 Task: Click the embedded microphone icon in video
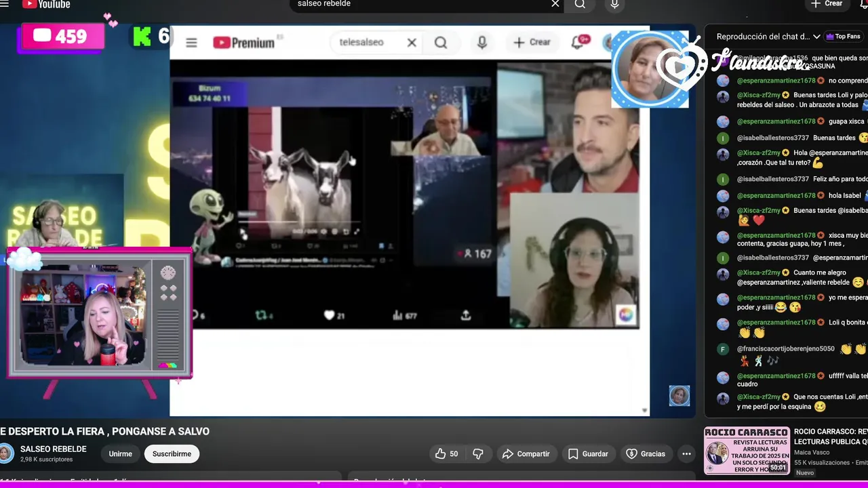click(481, 43)
